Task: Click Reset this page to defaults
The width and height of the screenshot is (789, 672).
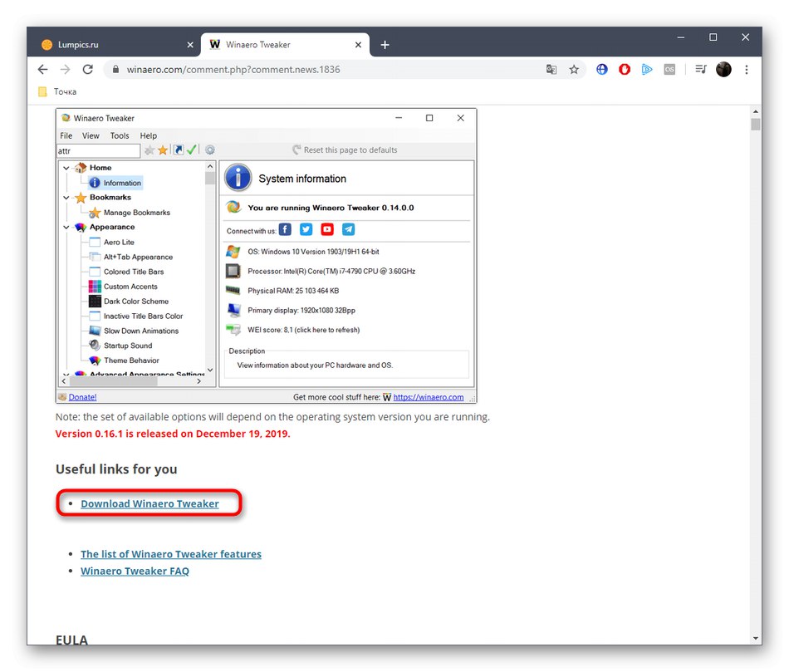Action: 345,150
